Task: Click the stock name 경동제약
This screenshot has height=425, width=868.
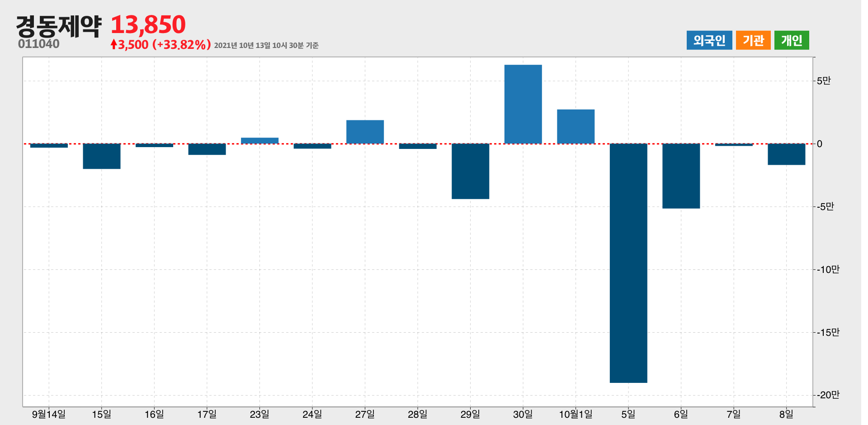Action: click(x=59, y=26)
